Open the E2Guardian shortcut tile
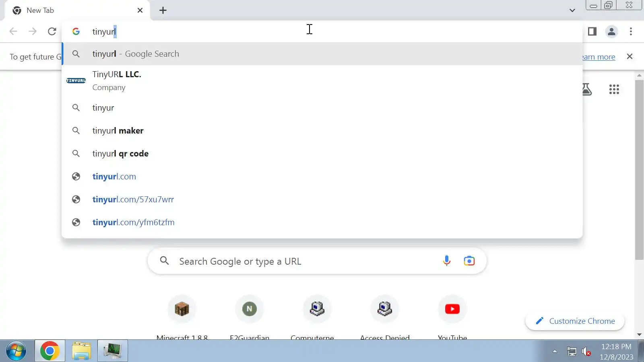 point(250,317)
